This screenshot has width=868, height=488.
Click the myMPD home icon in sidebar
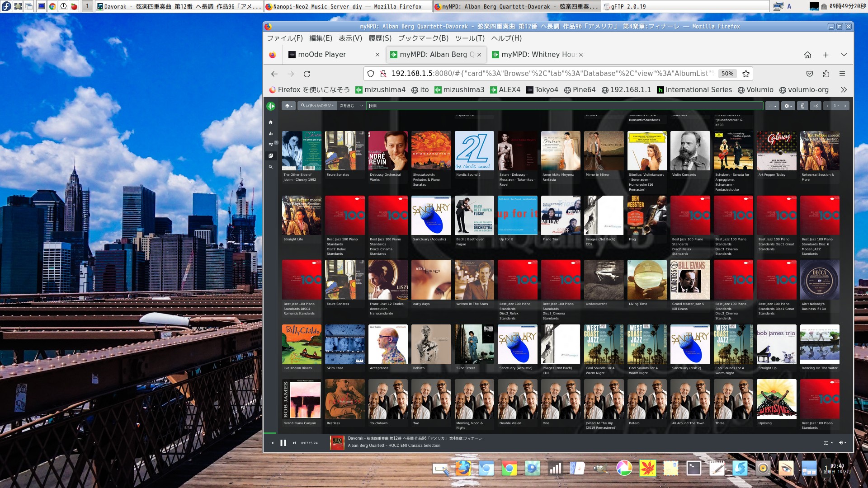coord(271,121)
